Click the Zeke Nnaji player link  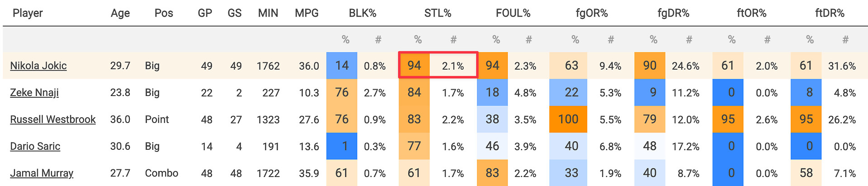click(x=34, y=92)
